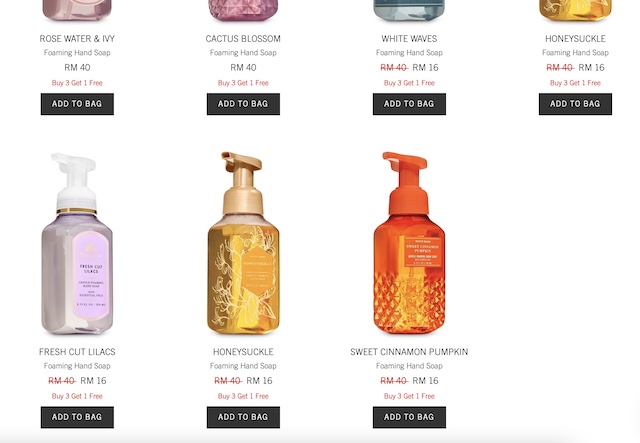Click the Buy 3 Get 1 Free offer under Fresh Cut Lilacs
640x443 pixels.
77,396
